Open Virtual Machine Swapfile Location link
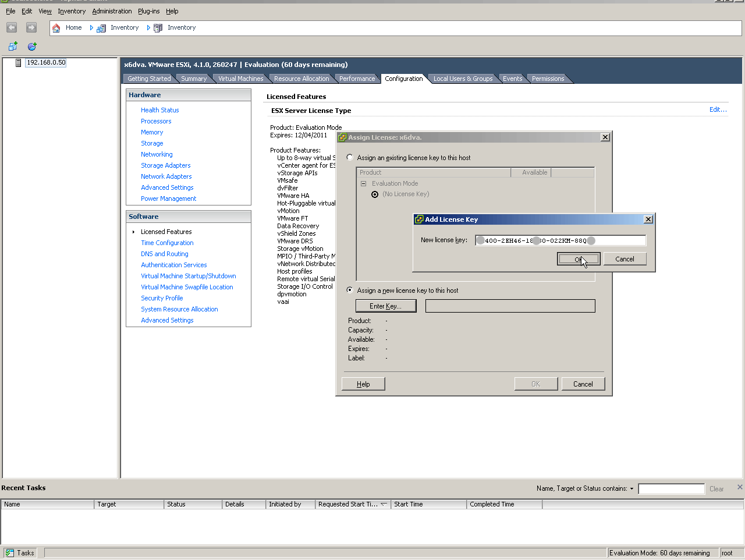745x560 pixels. pos(187,287)
